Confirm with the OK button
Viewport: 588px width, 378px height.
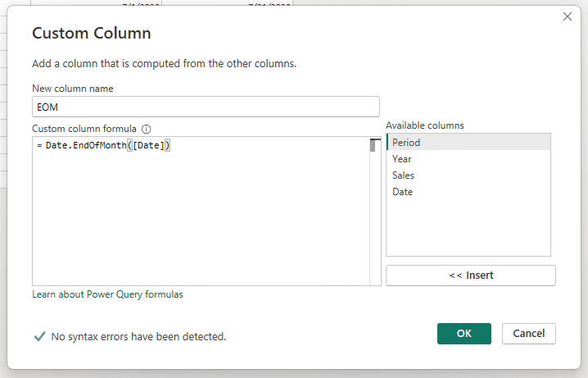click(464, 334)
